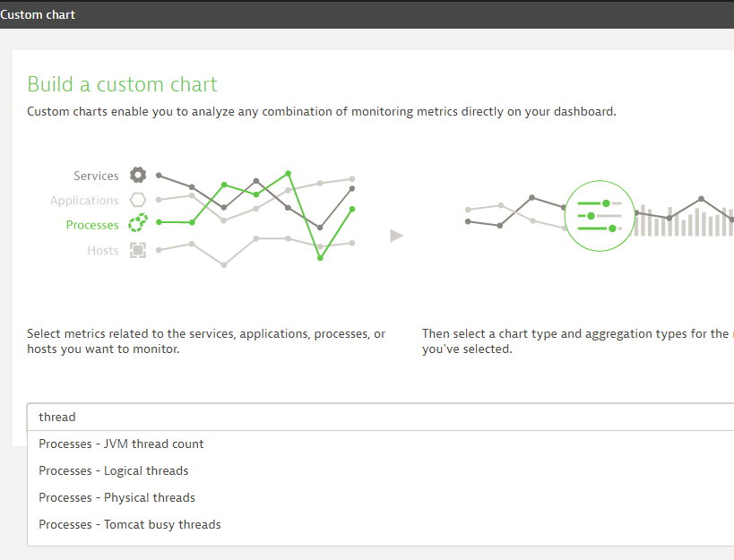Click the grayed "Hosts" label

tap(103, 250)
